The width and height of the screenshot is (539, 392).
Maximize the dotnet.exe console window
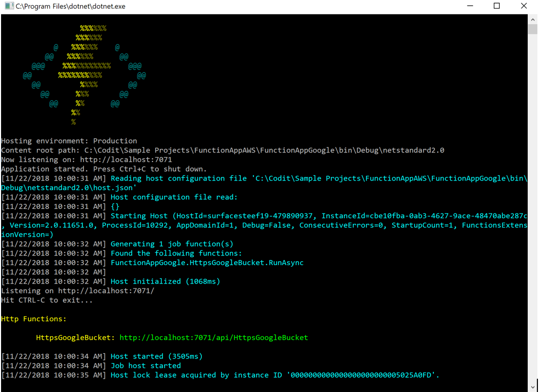(x=497, y=6)
